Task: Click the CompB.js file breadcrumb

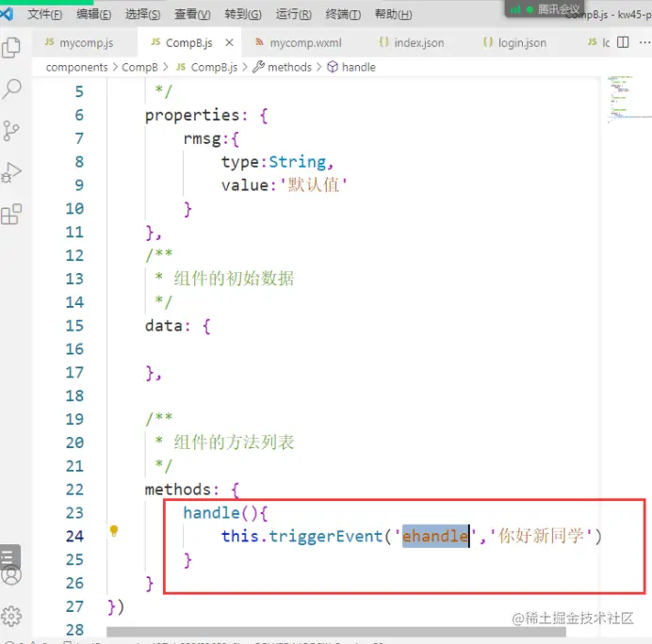Action: click(x=206, y=67)
